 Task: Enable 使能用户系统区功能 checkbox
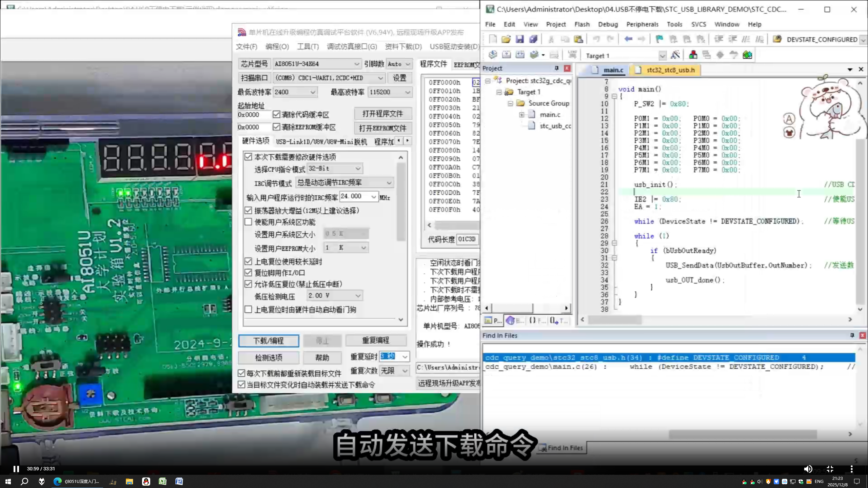click(x=249, y=222)
